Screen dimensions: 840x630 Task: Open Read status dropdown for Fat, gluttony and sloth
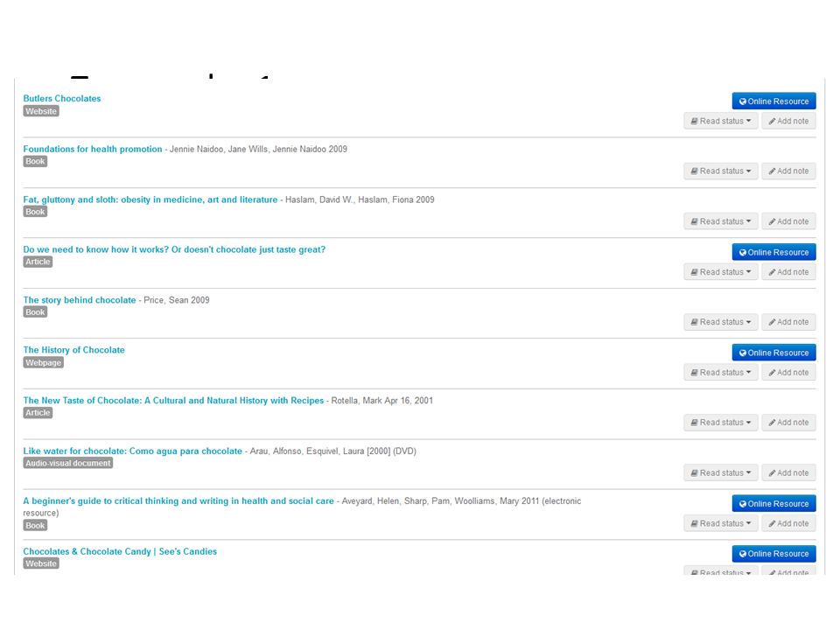coord(720,222)
